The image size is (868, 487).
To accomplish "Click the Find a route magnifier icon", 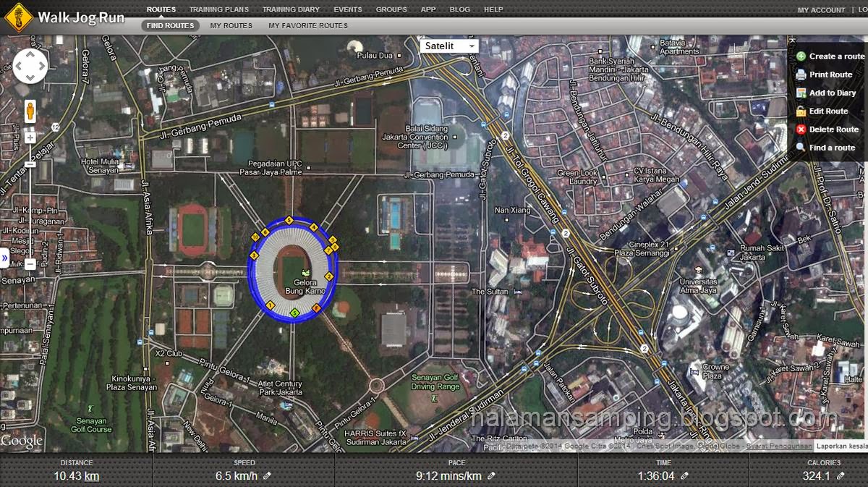I will pos(801,148).
